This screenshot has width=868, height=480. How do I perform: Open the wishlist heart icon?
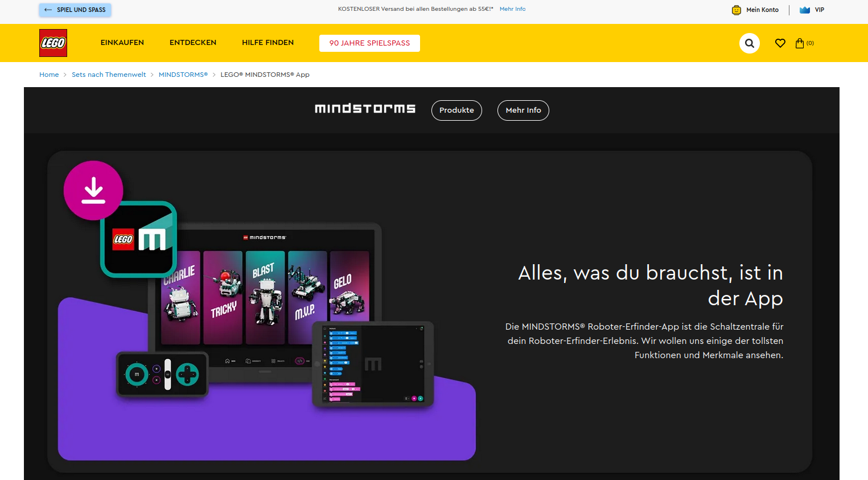point(780,43)
